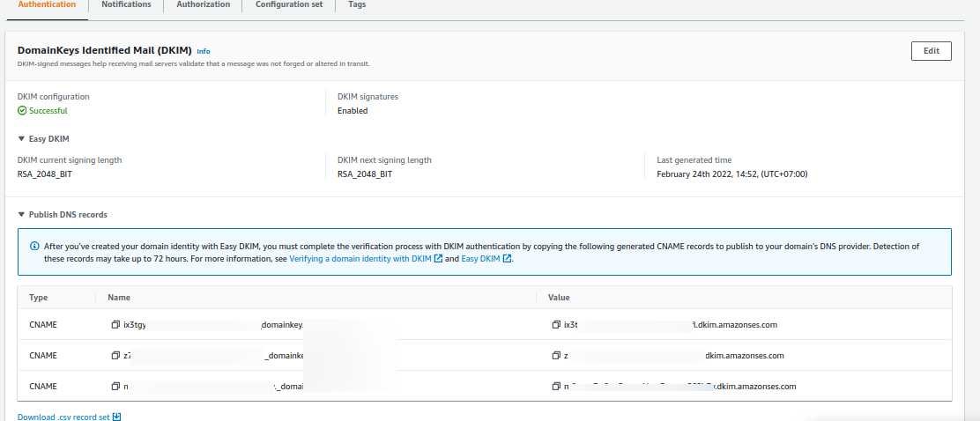
Task: Click the February 24th 2022 generated time
Action: pyautogui.click(x=731, y=174)
